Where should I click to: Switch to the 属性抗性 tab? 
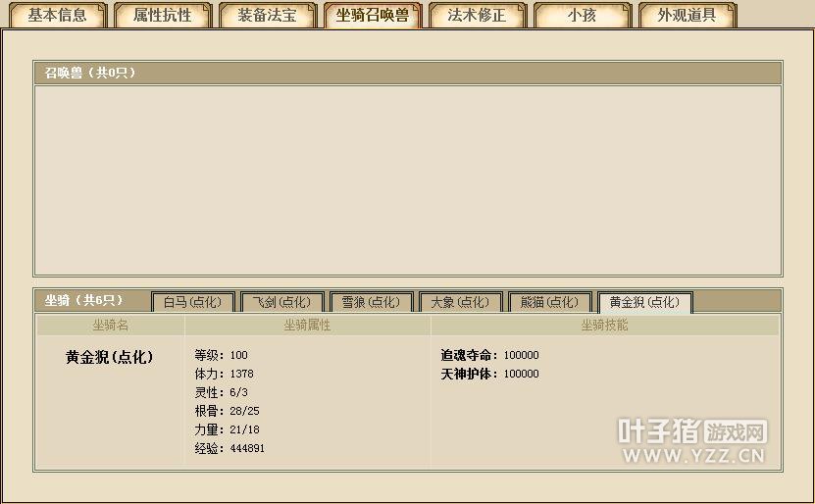pyautogui.click(x=163, y=16)
